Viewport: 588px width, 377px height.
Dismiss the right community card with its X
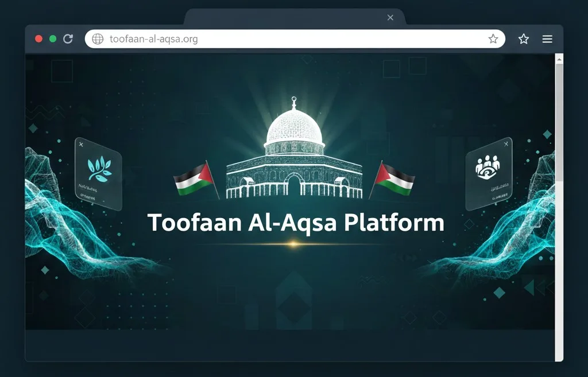pyautogui.click(x=506, y=144)
